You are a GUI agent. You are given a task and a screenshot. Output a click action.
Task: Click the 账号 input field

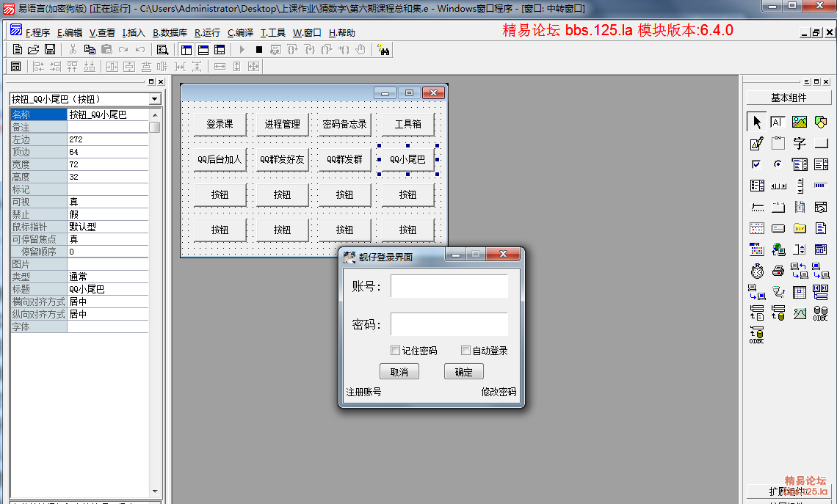[449, 286]
